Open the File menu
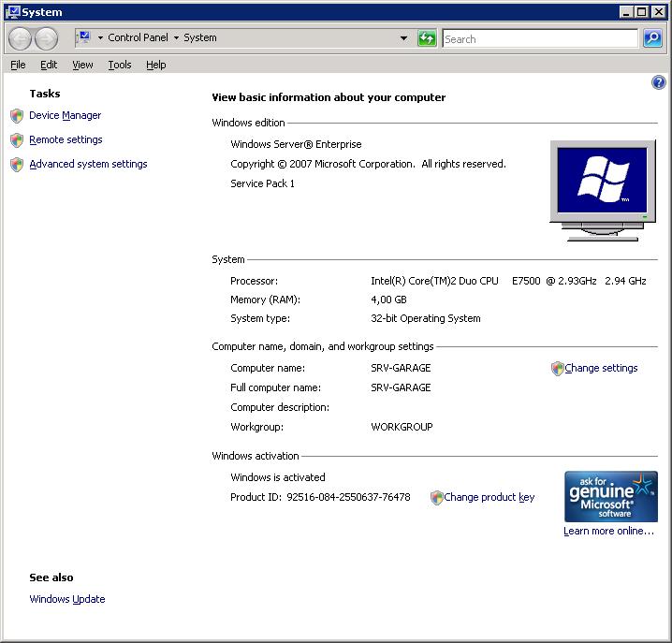Screen dimensions: 672x643 tap(18, 65)
